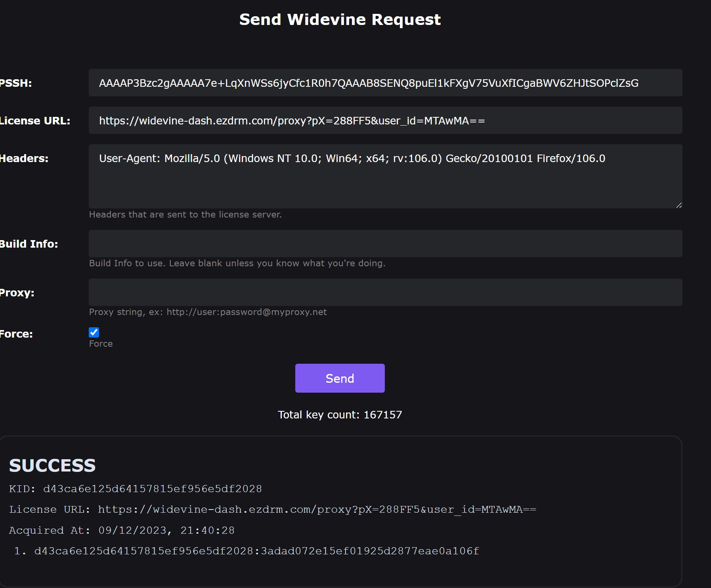Viewport: 711px width, 588px height.
Task: Click the Proxy string example hint
Action: [208, 312]
